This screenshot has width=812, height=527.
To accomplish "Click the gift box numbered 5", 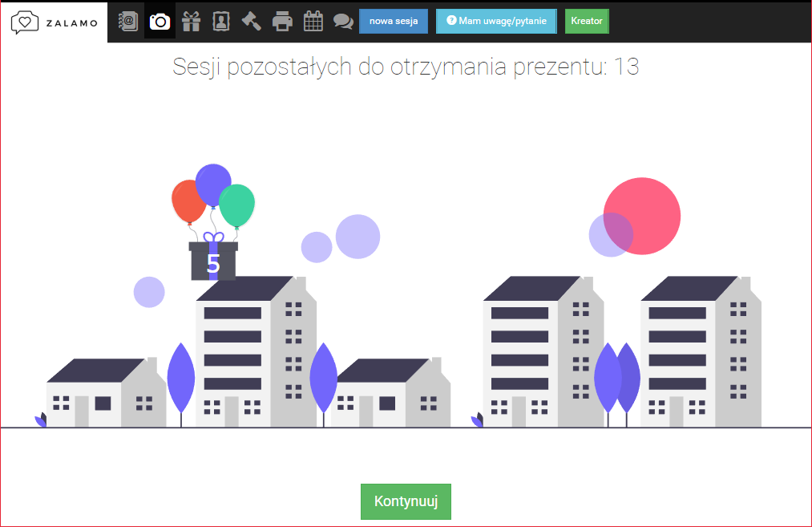I will coord(213,261).
